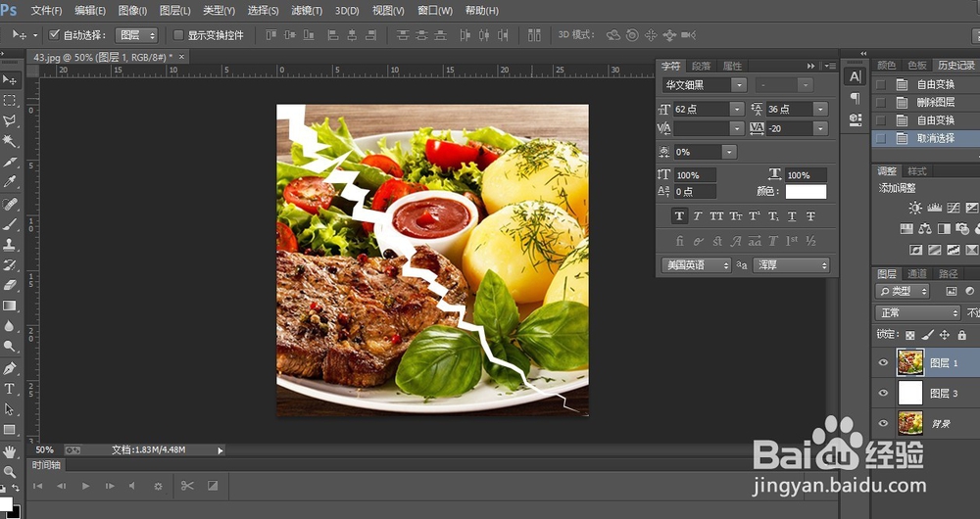The image size is (980, 519).
Task: Click the baseline shift 0 点 field
Action: pos(695,192)
